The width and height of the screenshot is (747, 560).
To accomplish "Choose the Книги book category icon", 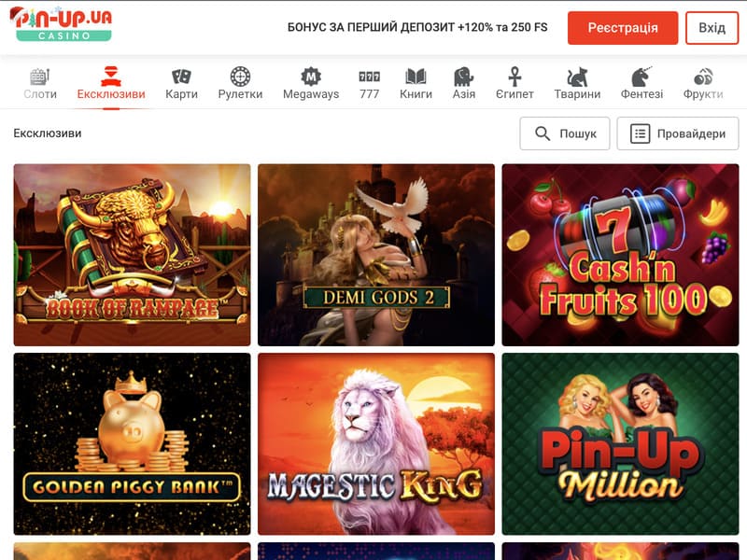I will pos(416,77).
